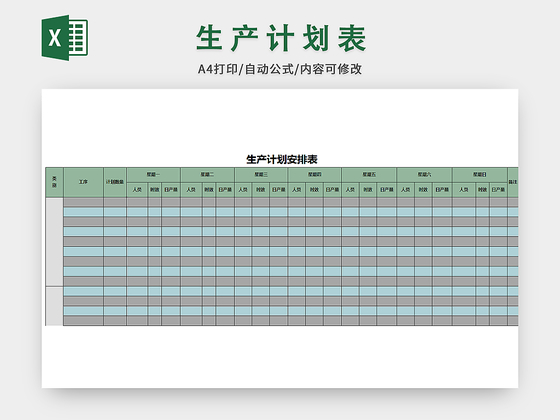Select the 工序 header cell
Image resolution: width=560 pixels, height=420 pixels.
point(84,182)
